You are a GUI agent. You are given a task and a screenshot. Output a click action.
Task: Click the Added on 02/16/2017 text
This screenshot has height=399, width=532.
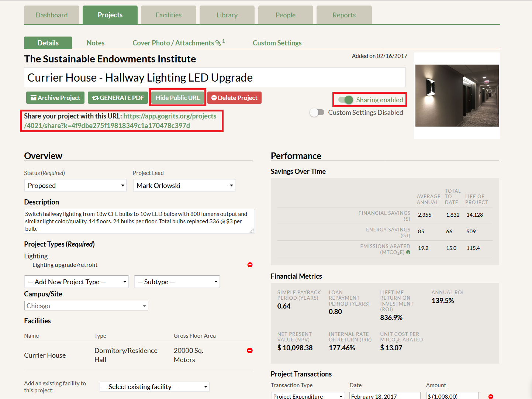coord(379,56)
